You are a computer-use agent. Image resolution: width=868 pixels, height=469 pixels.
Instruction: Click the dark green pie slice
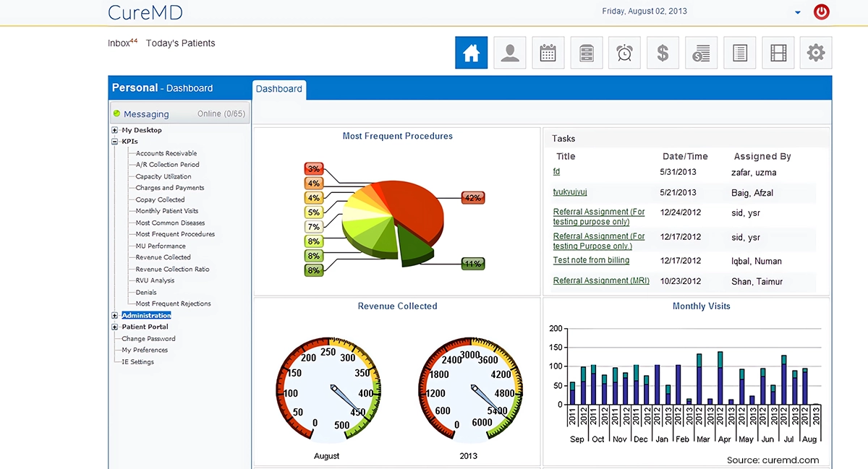(415, 249)
